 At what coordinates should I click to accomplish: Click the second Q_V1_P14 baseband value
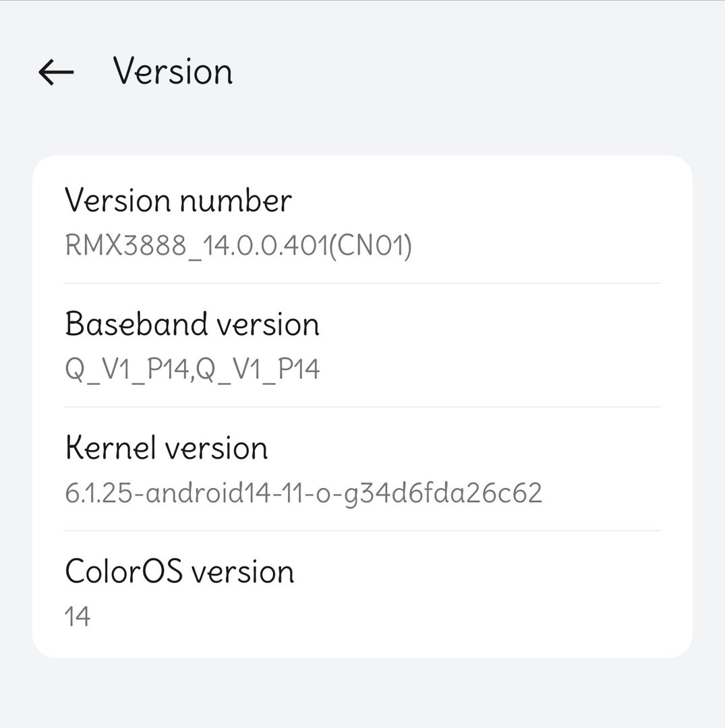click(258, 369)
